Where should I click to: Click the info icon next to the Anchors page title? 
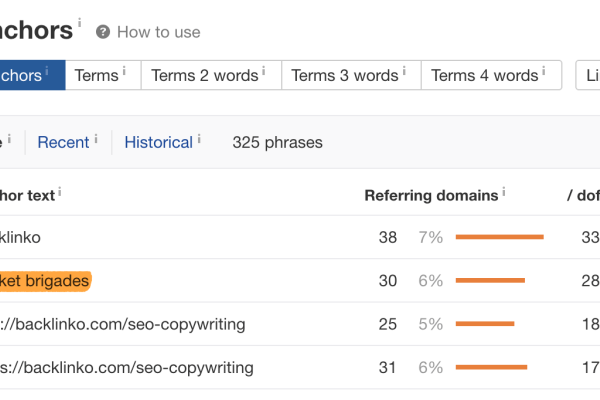(80, 21)
